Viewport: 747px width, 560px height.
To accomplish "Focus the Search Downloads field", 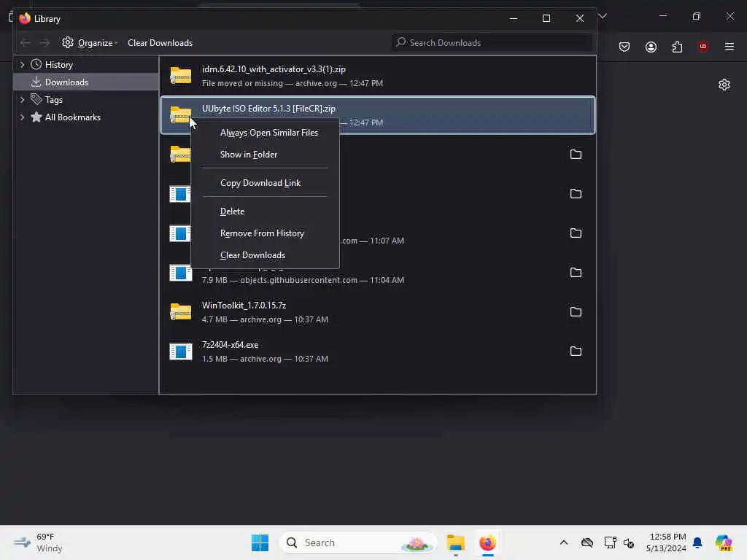I will [492, 43].
